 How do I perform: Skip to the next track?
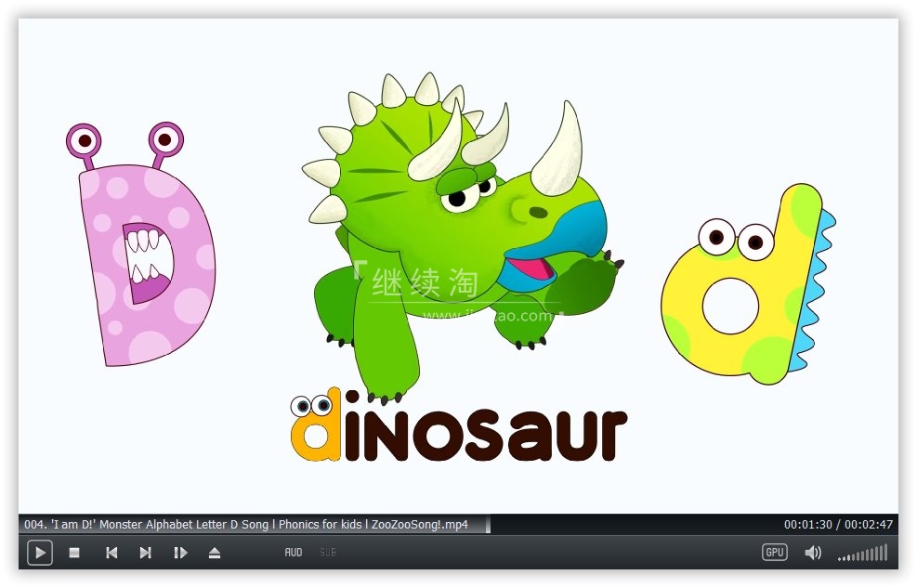pos(146,553)
